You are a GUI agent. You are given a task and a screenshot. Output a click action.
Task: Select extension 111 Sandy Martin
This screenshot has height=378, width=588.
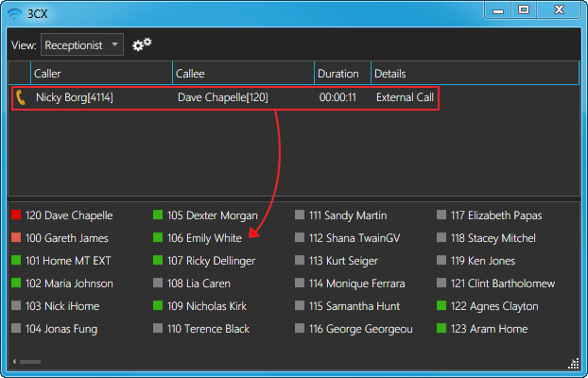(x=341, y=215)
